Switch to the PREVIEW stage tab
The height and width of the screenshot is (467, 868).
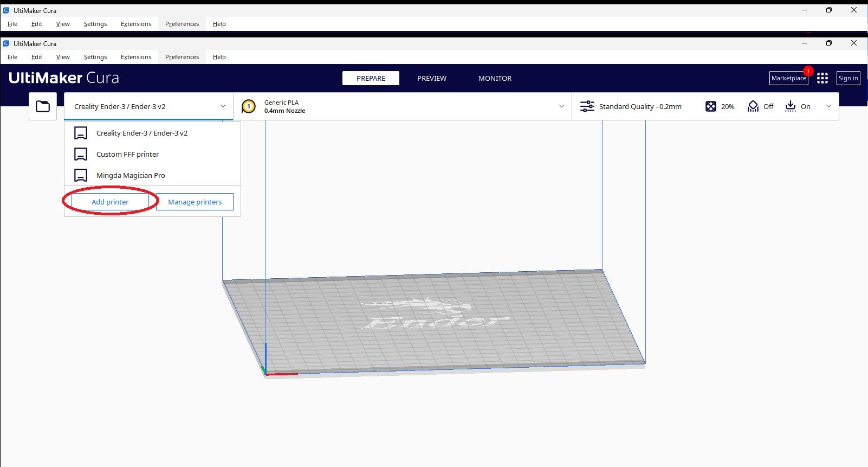[432, 78]
